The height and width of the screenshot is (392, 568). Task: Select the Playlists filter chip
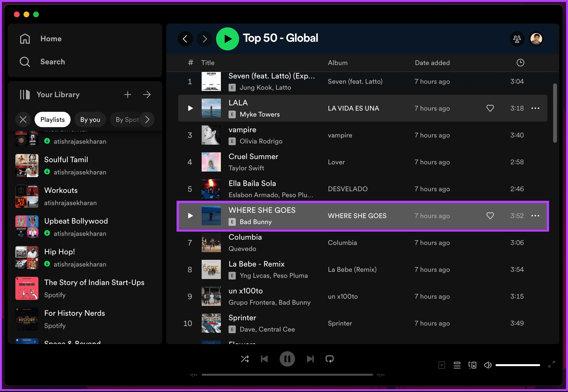pyautogui.click(x=53, y=120)
